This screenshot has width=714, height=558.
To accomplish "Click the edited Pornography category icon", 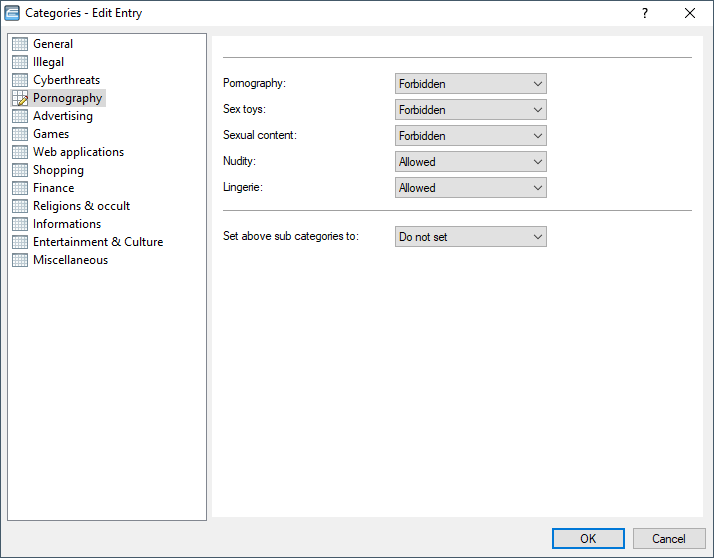I will coord(20,98).
